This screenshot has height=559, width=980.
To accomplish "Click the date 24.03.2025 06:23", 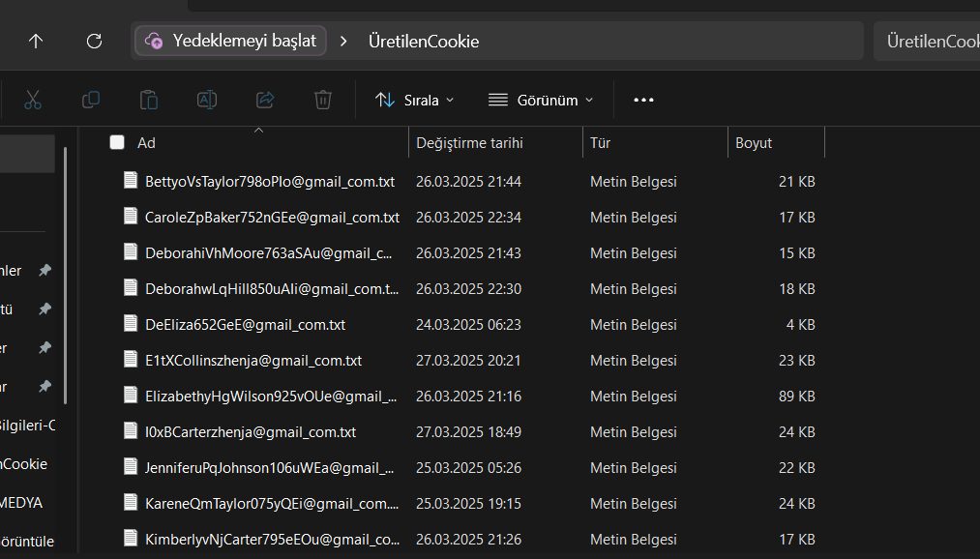I will [469, 325].
